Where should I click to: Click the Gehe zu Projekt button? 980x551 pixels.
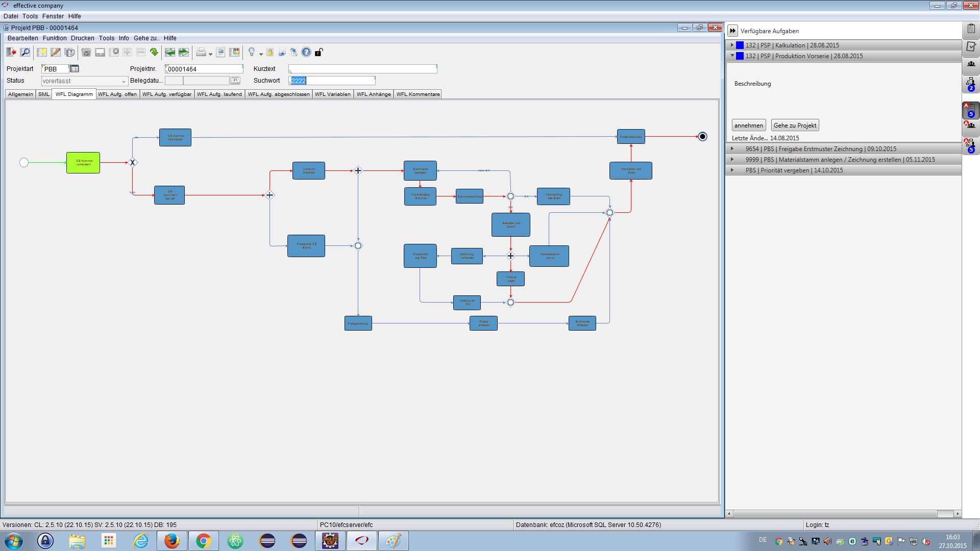pos(795,126)
